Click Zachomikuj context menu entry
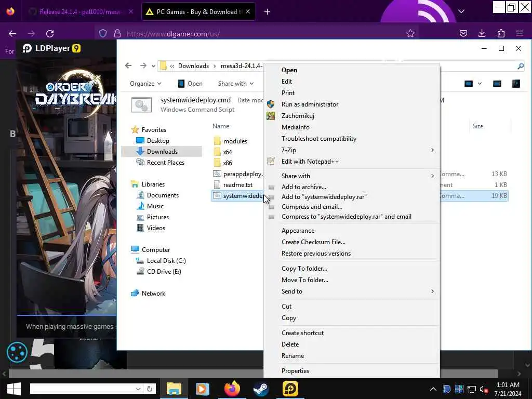532x399 pixels. tap(298, 116)
